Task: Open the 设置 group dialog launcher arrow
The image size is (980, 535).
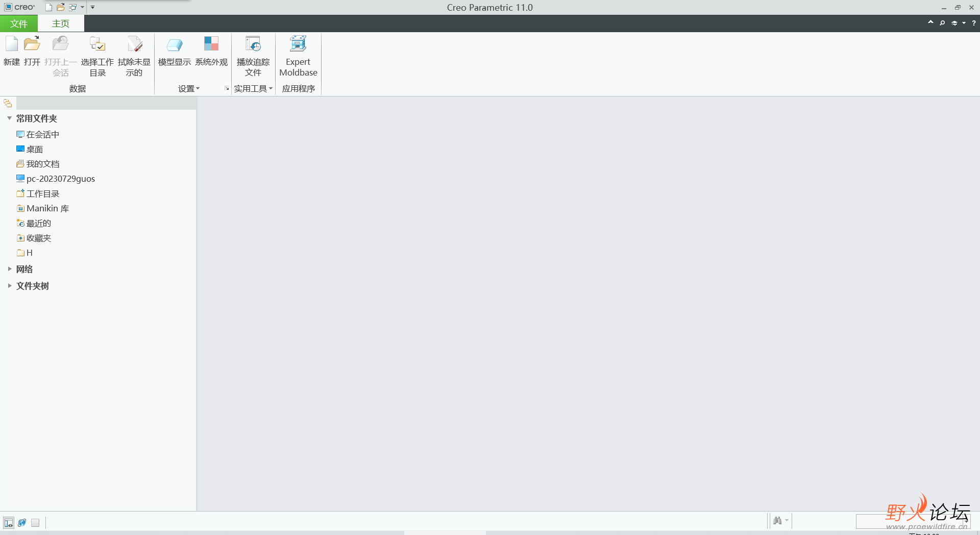Action: click(x=227, y=89)
